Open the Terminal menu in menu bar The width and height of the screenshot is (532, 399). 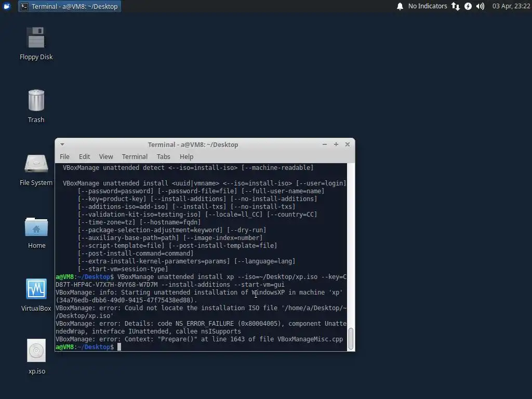[135, 156]
